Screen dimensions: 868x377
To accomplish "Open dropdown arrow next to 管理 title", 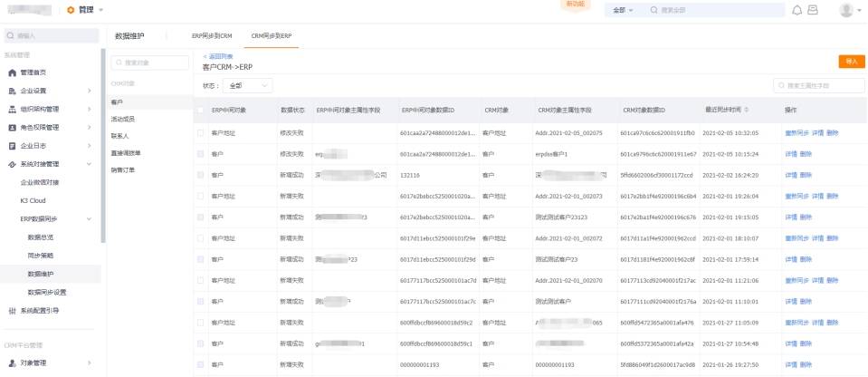I will pos(100,11).
